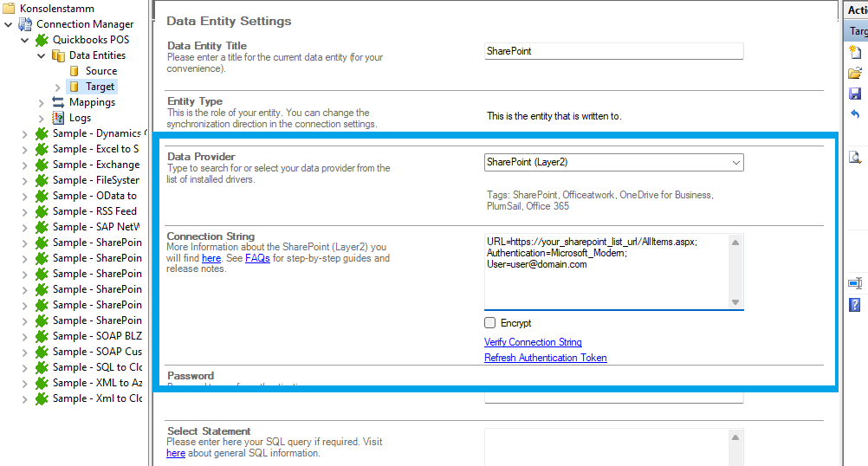This screenshot has width=868, height=466.
Task: Click the Data Entity Title field with SharePoint
Action: coord(613,51)
